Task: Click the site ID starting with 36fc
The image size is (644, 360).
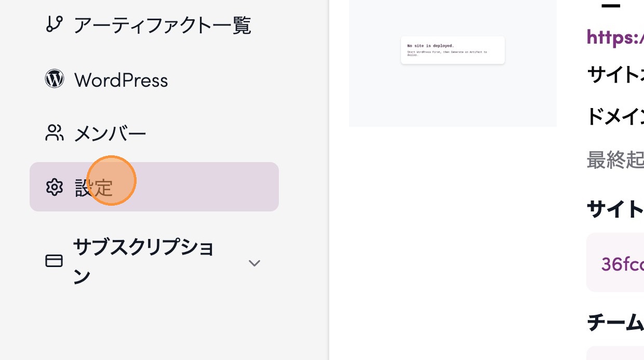Action: pos(622,264)
